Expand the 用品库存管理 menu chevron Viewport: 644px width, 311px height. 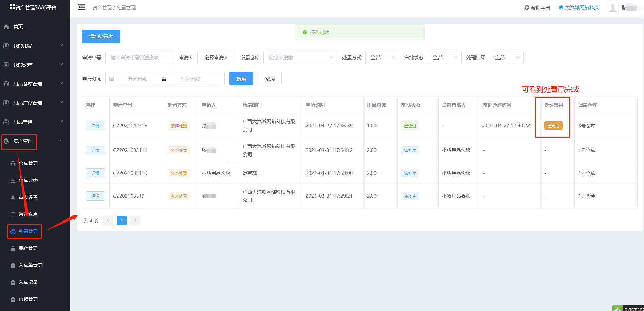pyautogui.click(x=61, y=102)
